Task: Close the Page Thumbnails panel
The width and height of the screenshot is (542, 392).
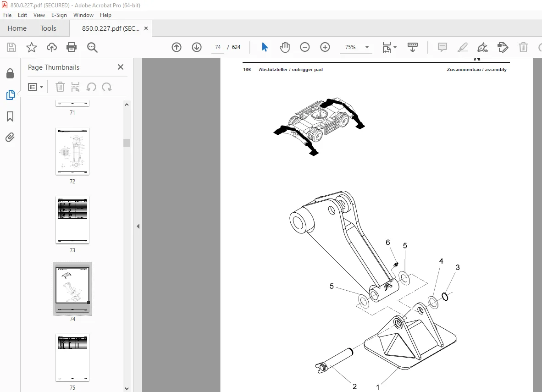Action: click(121, 67)
